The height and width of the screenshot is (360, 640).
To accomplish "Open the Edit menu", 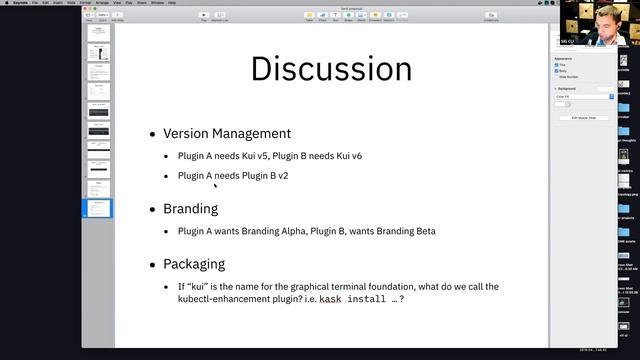I will pos(46,2).
